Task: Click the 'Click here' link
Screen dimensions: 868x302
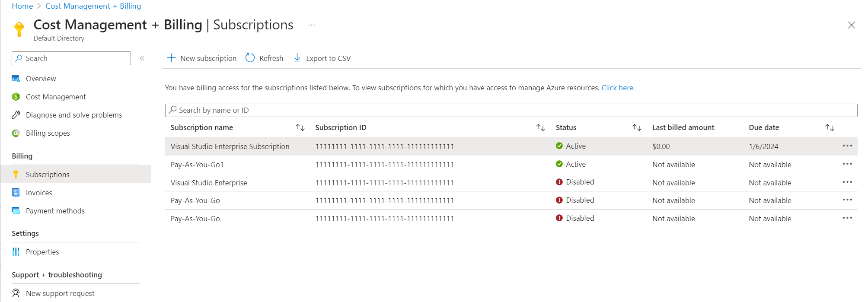Action: point(618,88)
